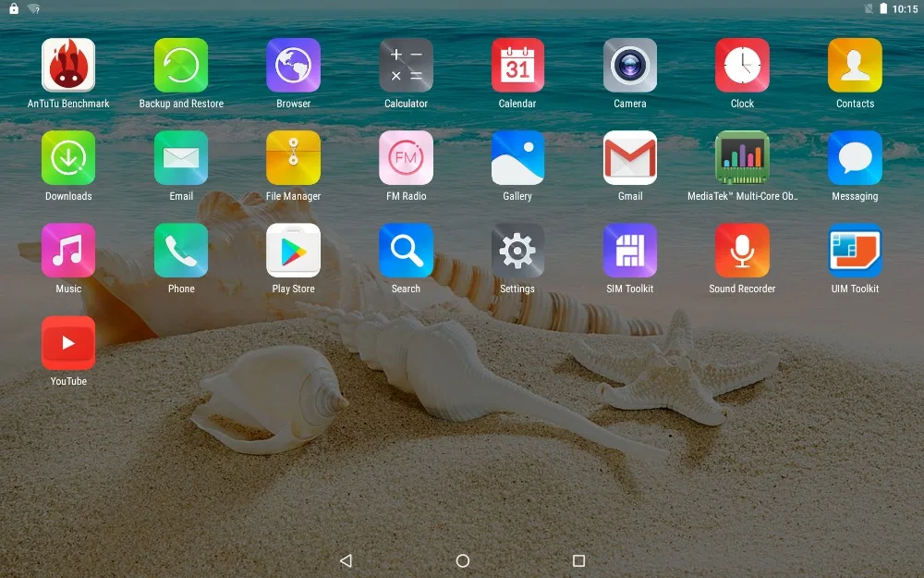This screenshot has width=924, height=578.
Task: Launch SIM Toolkit
Action: [630, 251]
